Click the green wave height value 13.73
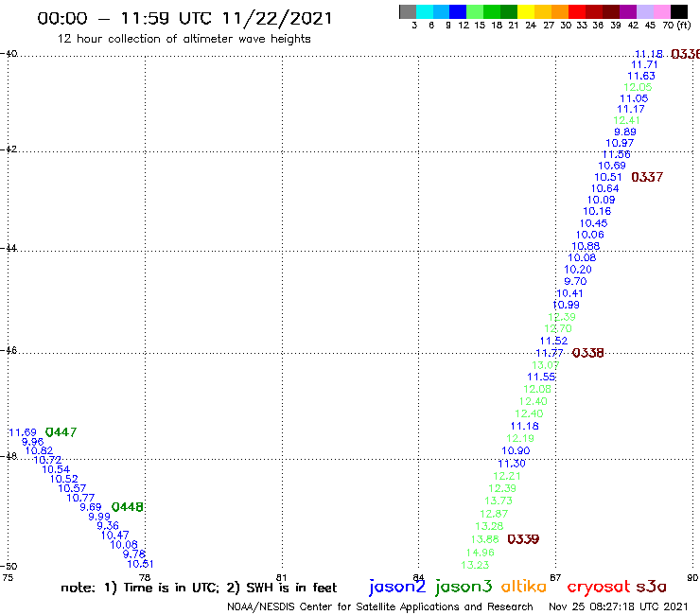 click(499, 501)
